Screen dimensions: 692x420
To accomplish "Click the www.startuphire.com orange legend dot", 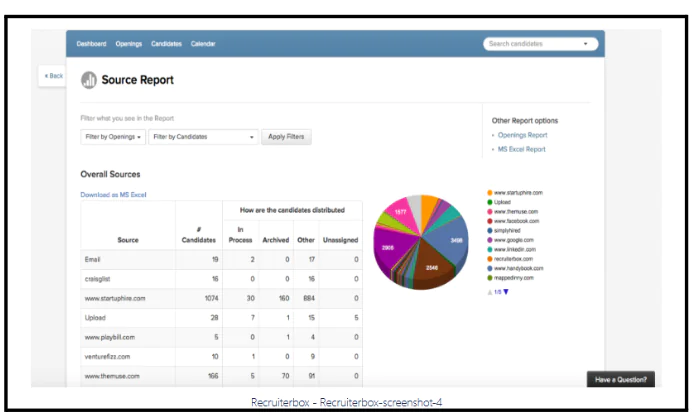I will point(490,192).
